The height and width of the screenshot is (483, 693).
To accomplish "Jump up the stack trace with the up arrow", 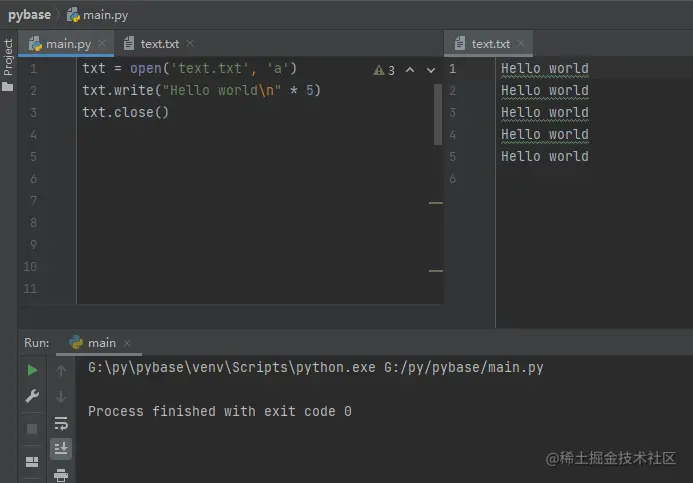I will (61, 370).
